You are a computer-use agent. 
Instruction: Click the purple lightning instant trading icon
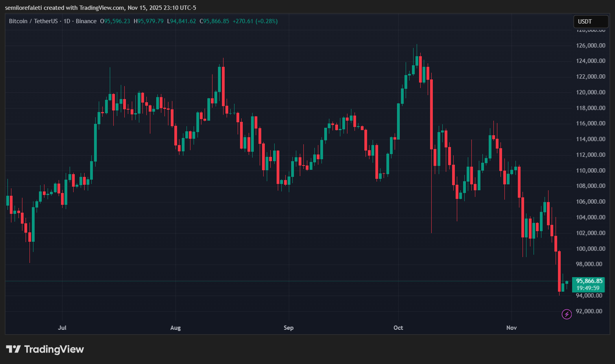coord(566,314)
